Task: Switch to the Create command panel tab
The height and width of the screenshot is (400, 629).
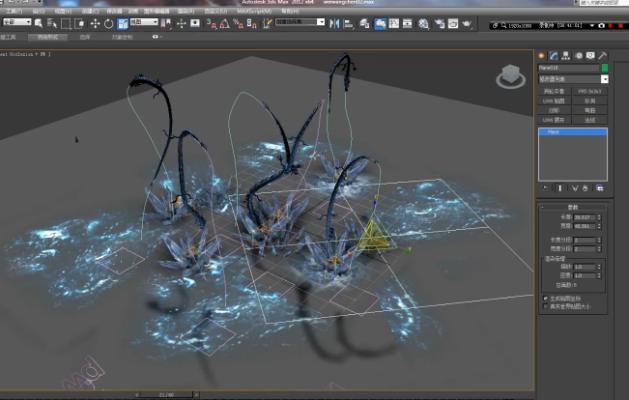Action: (x=542, y=56)
